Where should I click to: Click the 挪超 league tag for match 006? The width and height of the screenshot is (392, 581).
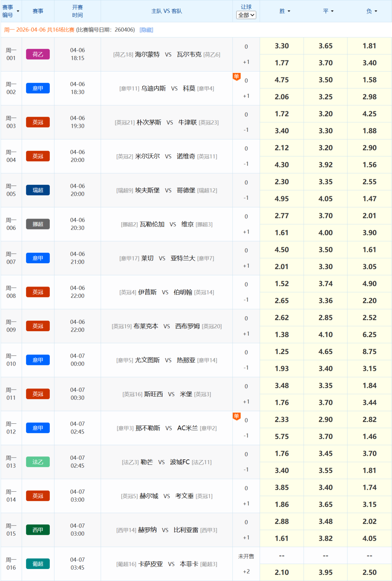tap(38, 224)
